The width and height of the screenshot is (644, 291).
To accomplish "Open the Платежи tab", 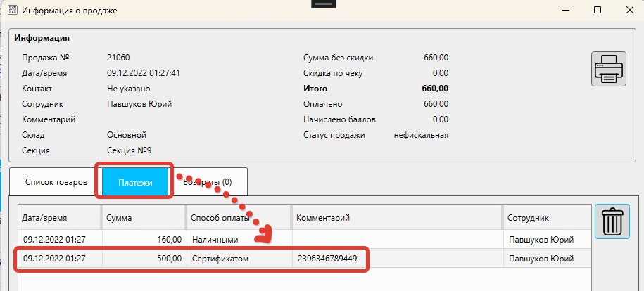I will (x=135, y=182).
